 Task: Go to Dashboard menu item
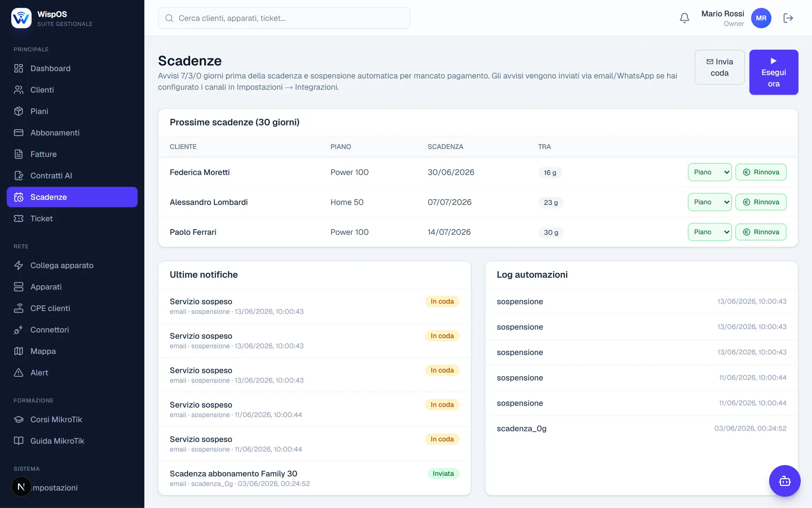pos(72,68)
